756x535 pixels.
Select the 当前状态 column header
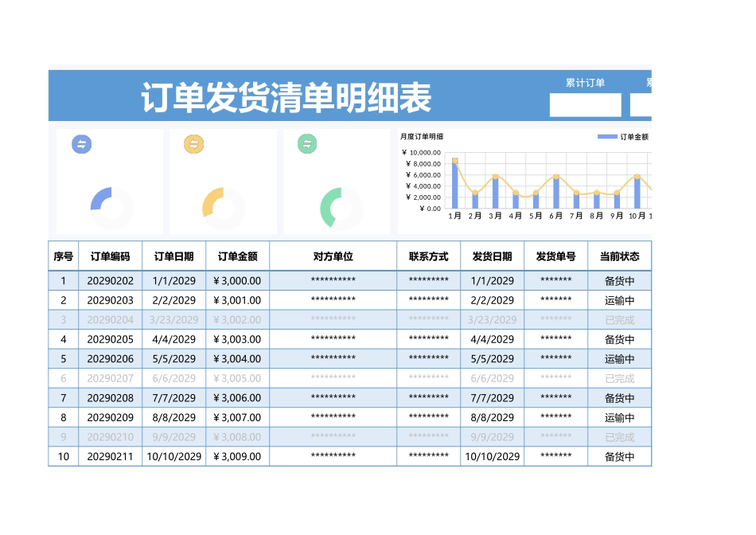619,256
